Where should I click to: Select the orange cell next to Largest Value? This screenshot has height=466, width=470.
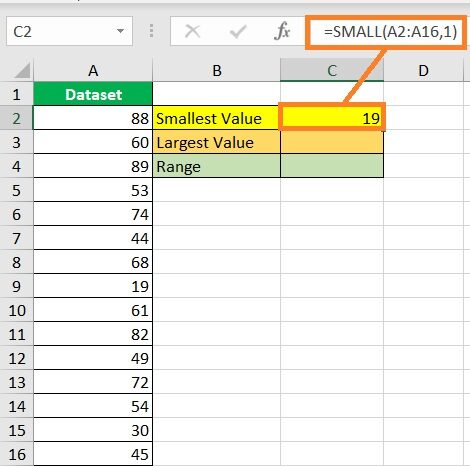[x=332, y=142]
